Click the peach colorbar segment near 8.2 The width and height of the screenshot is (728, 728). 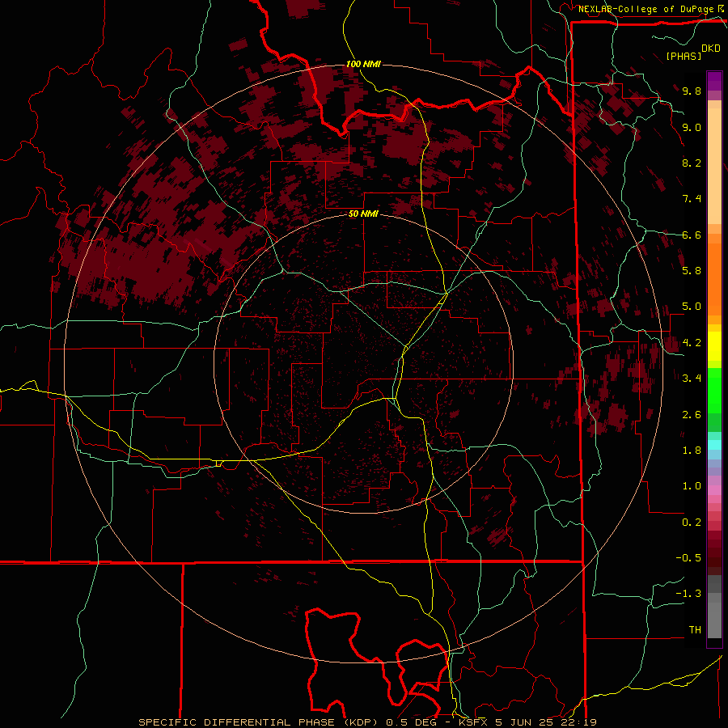point(714,166)
